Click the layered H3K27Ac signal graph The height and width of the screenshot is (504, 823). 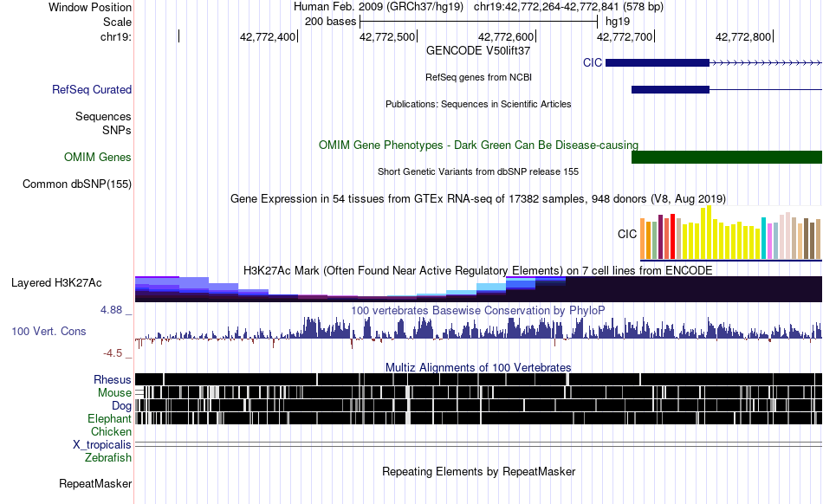478,289
